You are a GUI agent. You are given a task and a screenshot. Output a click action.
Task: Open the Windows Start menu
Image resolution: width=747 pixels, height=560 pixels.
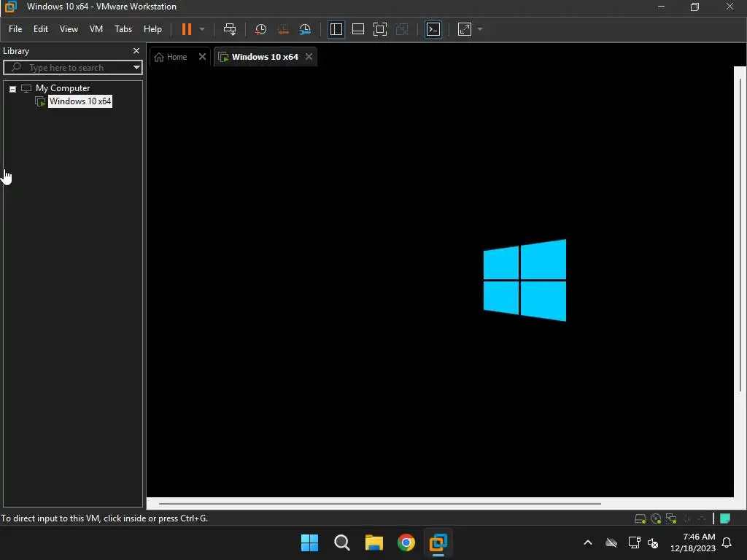pos(309,542)
